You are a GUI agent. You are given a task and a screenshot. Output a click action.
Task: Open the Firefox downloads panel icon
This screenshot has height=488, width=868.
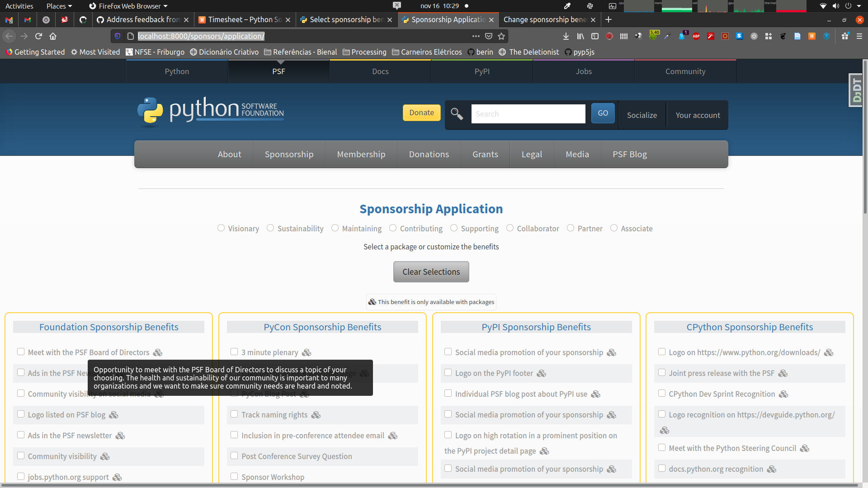click(x=566, y=36)
